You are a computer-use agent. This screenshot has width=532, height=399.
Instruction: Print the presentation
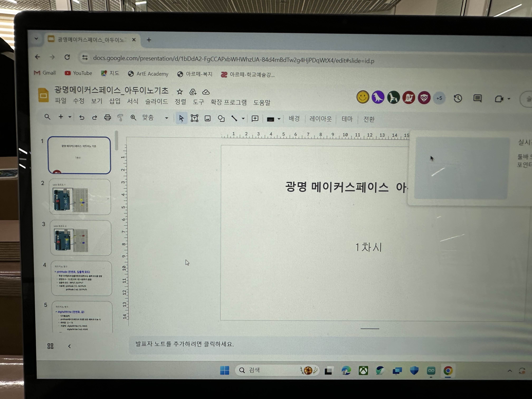(107, 117)
